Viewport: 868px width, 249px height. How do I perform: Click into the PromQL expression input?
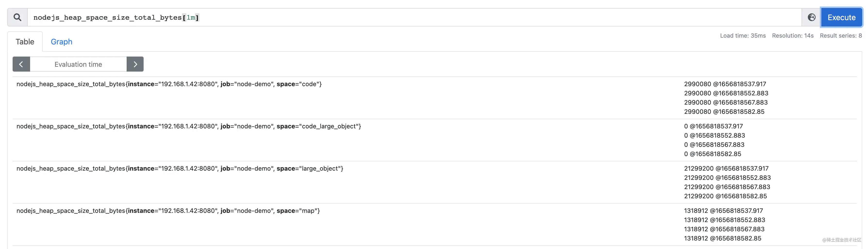[414, 17]
